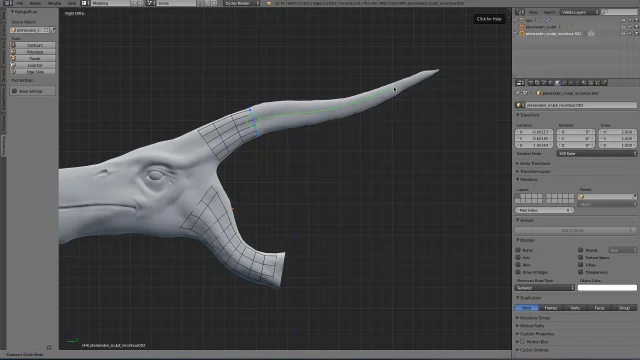
Task: Expand the Motion Paths panel
Action: point(531,326)
